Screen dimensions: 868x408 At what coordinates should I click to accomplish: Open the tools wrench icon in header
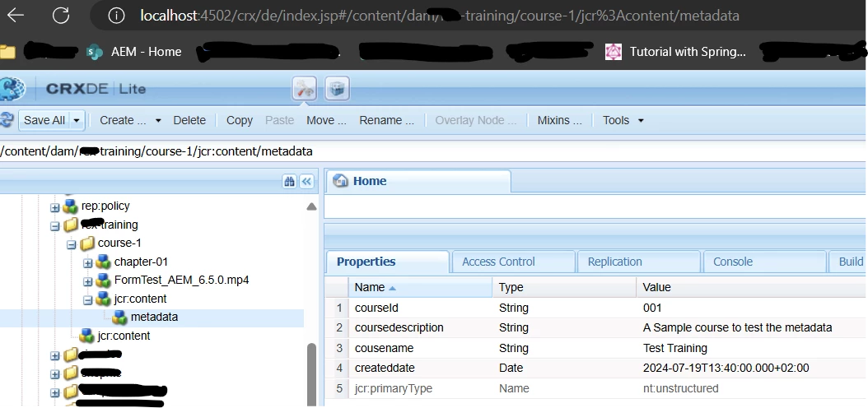(x=304, y=89)
